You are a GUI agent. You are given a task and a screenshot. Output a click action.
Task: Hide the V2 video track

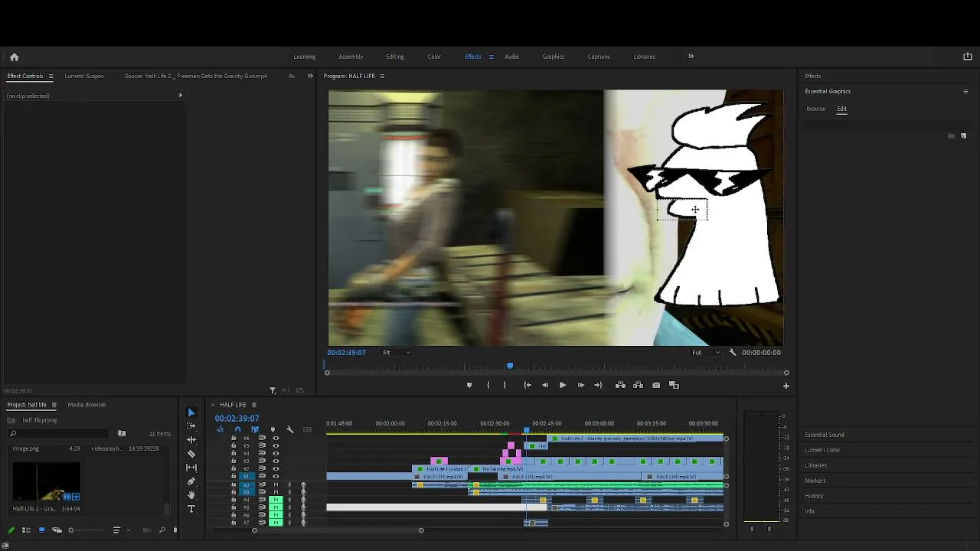point(276,468)
